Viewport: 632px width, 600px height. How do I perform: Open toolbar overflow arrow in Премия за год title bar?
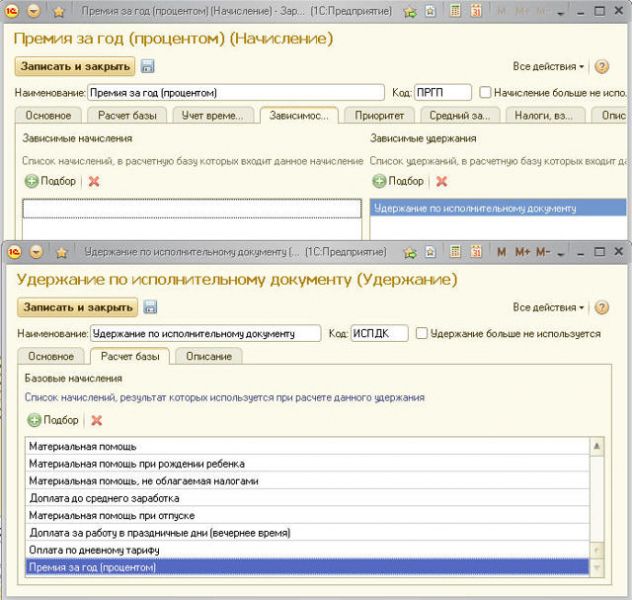(560, 13)
